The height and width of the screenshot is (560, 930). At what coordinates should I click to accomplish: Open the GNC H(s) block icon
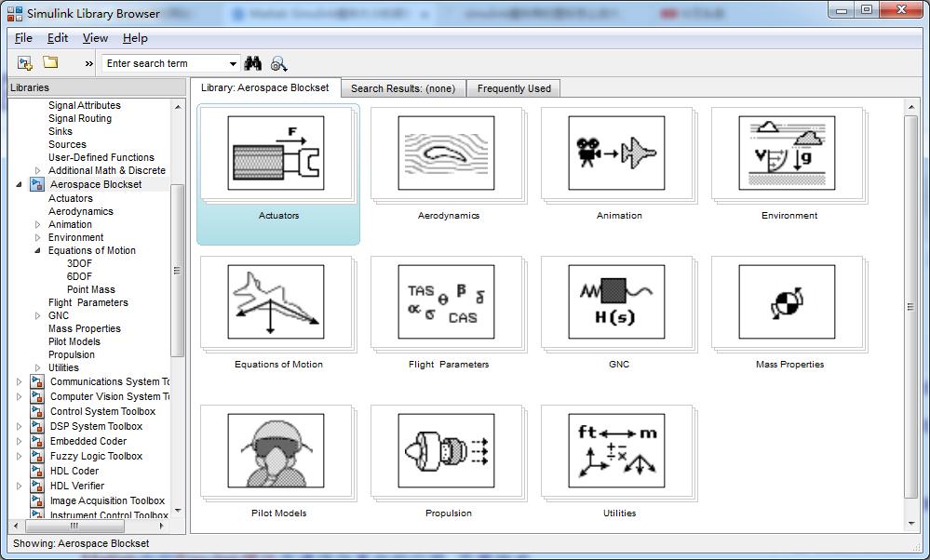[x=618, y=301]
